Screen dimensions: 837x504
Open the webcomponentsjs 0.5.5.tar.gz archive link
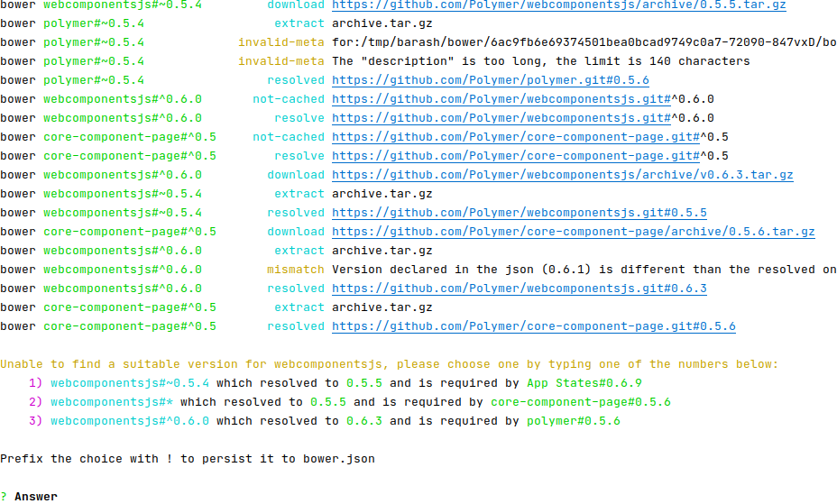point(559,5)
